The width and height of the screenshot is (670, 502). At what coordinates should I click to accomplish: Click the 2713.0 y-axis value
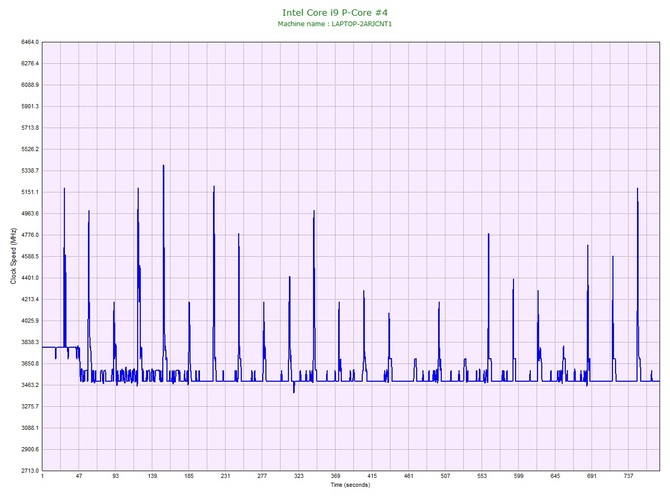(30, 471)
